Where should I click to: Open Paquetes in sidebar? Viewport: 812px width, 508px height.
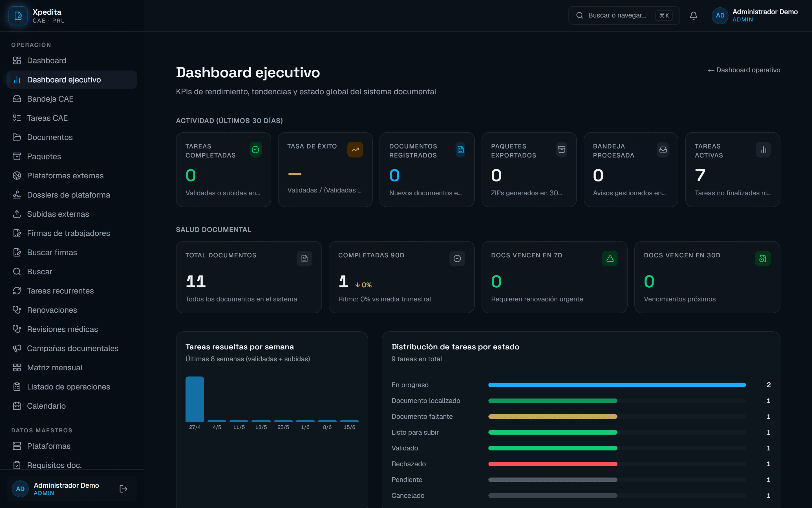point(72,156)
